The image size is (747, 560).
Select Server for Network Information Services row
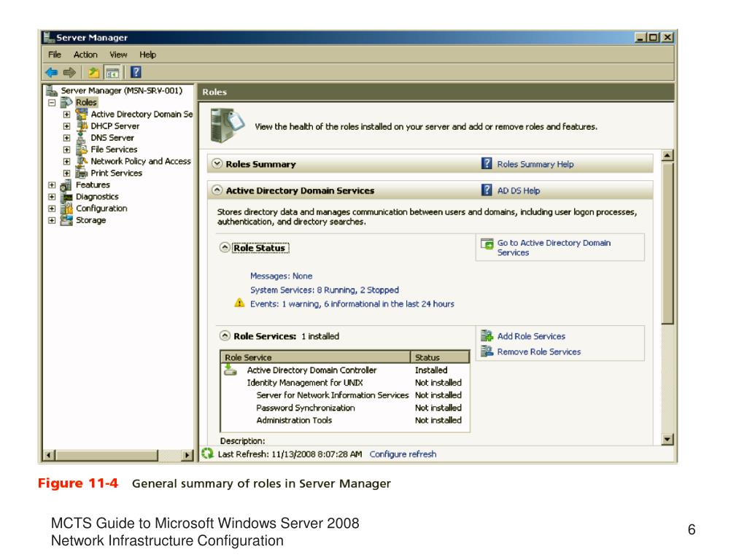[x=345, y=395]
